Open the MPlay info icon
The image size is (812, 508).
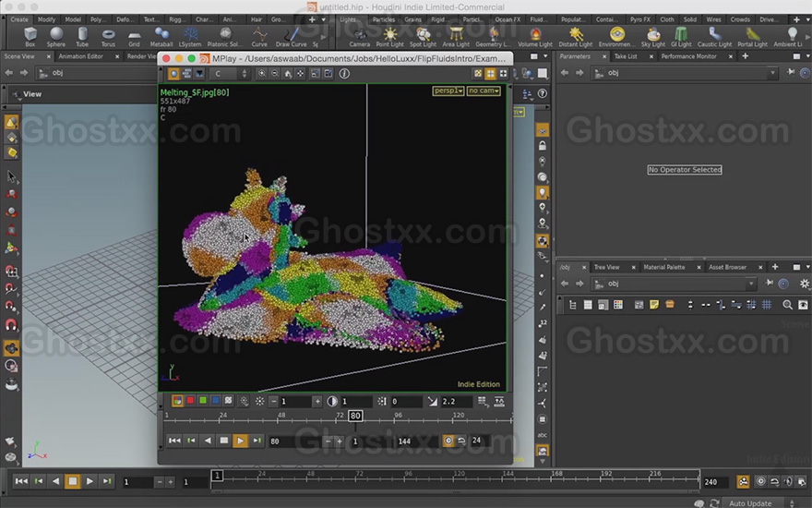344,74
